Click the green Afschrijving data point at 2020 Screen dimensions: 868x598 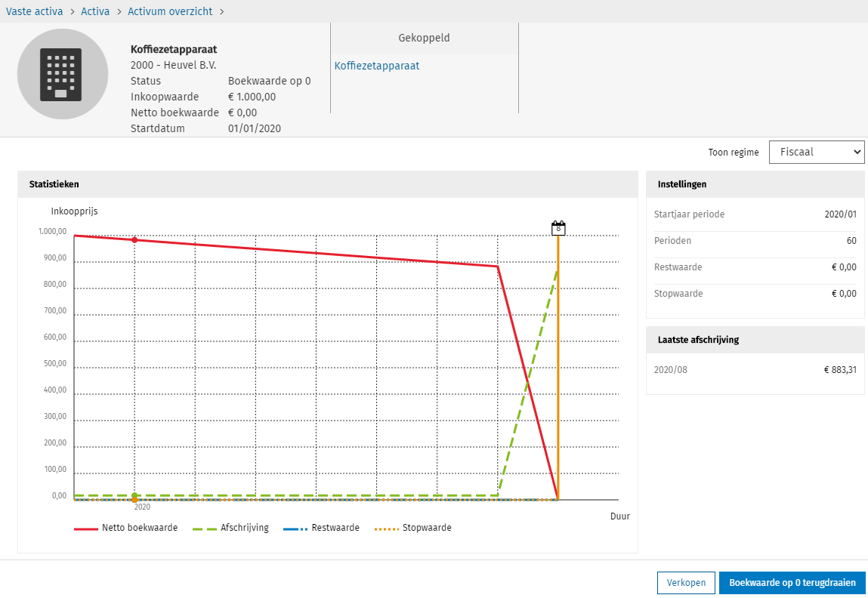[x=134, y=495]
